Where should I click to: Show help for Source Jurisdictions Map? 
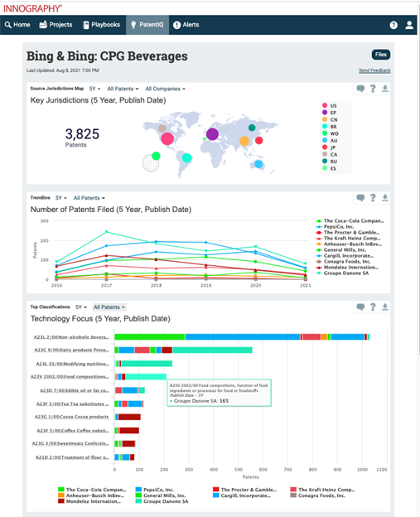[373, 89]
